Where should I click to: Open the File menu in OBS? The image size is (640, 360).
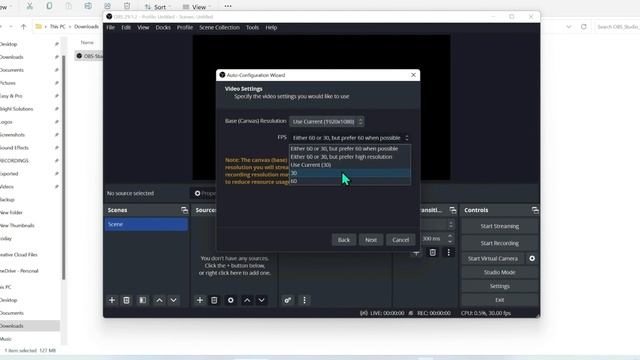tap(111, 27)
